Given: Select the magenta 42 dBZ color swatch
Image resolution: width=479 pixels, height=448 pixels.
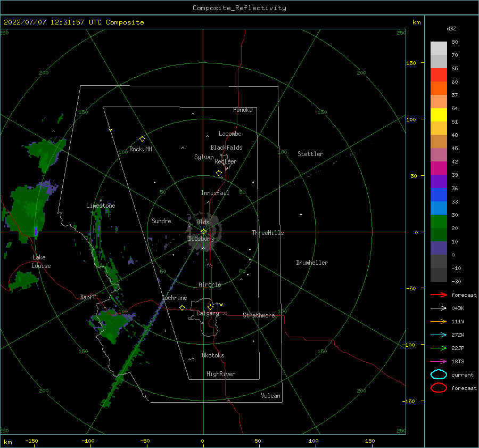Looking at the screenshot, I should (x=439, y=168).
